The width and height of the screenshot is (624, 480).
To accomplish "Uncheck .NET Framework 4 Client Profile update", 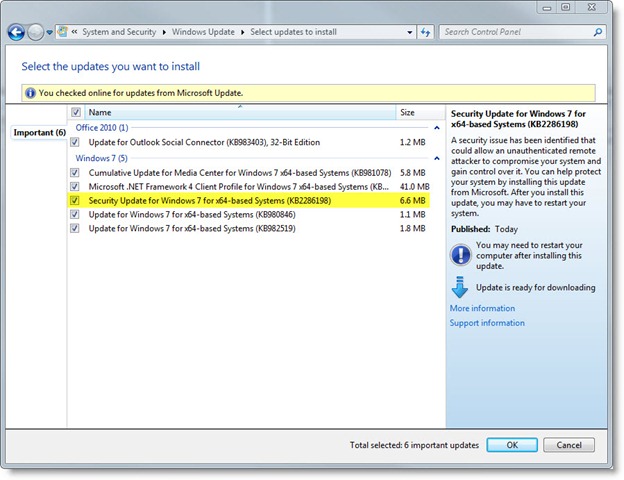I will (x=74, y=187).
